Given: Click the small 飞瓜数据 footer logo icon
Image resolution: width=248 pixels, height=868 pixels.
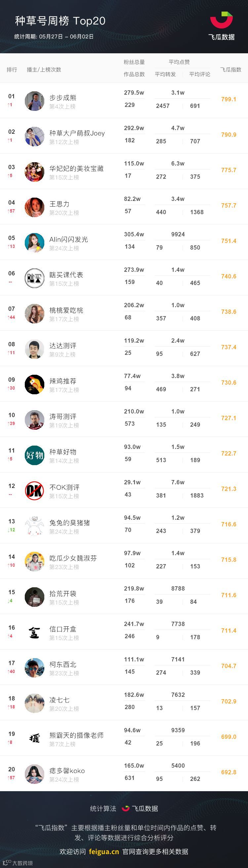Looking at the screenshot, I should [126, 808].
